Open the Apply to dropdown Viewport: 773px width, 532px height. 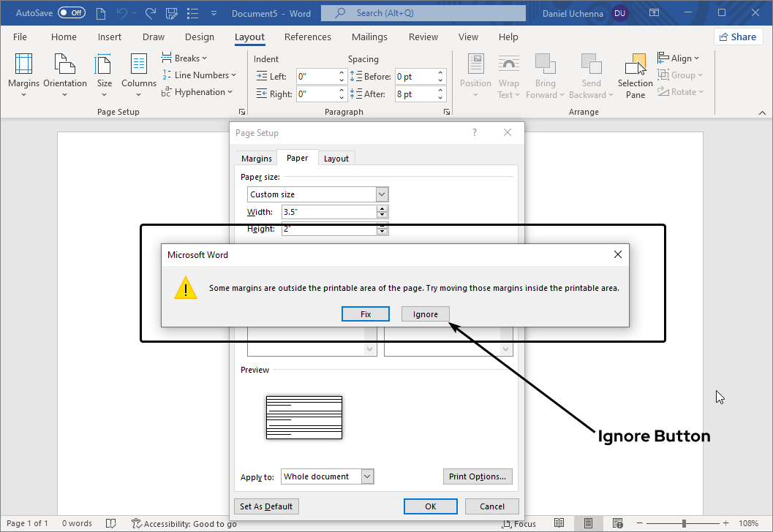(x=367, y=476)
